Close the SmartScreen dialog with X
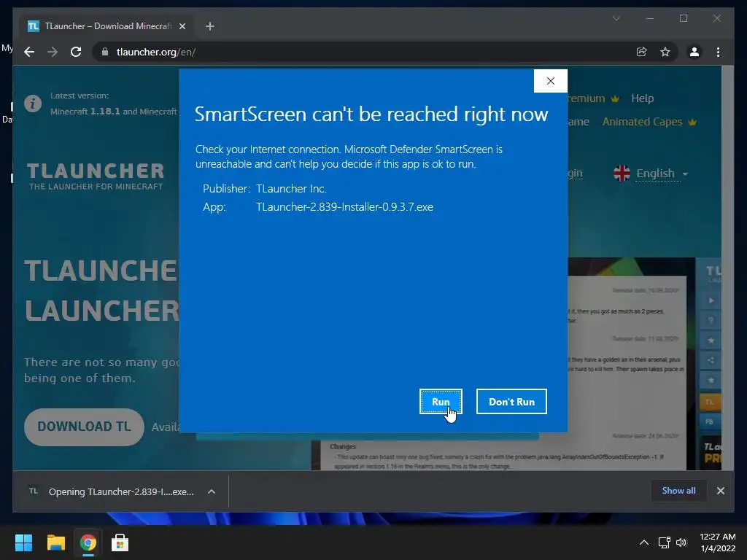Image resolution: width=747 pixels, height=560 pixels. coord(551,81)
